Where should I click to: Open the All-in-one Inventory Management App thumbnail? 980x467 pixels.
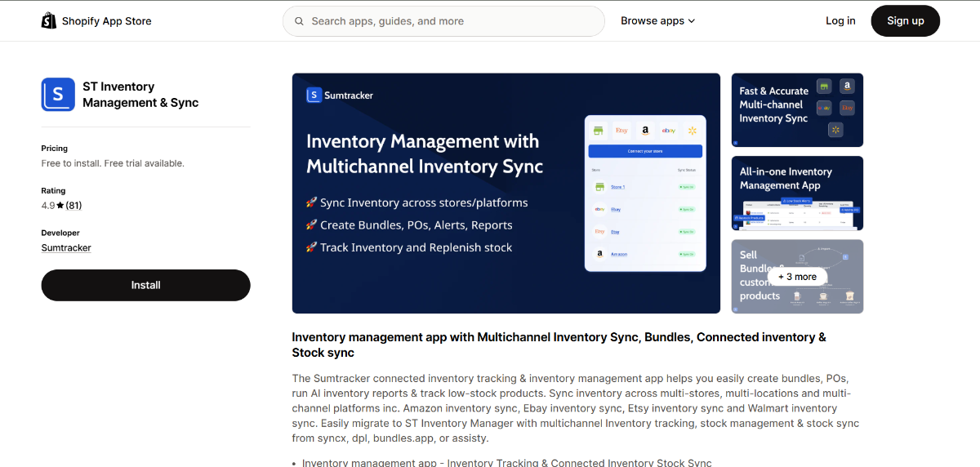[x=797, y=193]
